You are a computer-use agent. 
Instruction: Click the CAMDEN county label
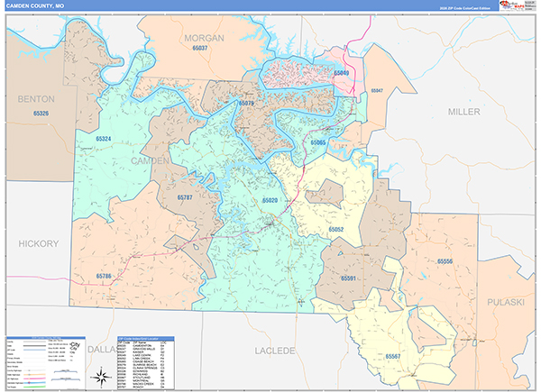[x=150, y=160]
